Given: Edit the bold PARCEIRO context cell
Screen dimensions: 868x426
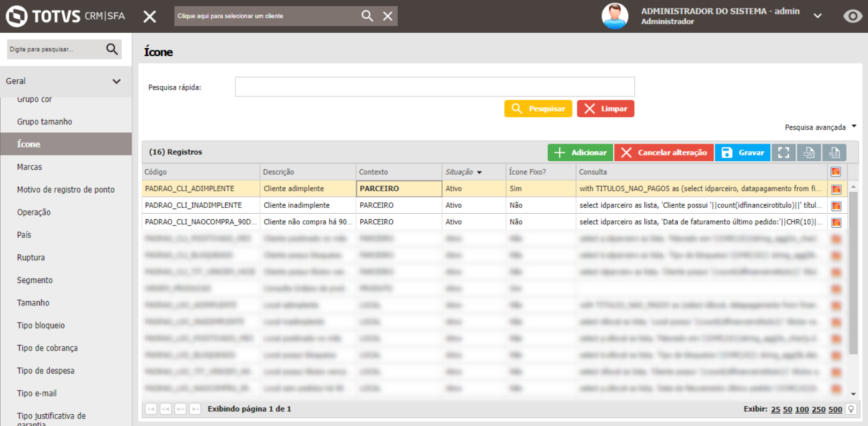Looking at the screenshot, I should 399,189.
